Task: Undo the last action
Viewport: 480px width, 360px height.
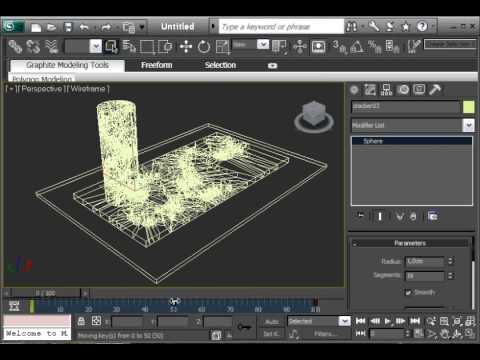Action: [x=84, y=27]
